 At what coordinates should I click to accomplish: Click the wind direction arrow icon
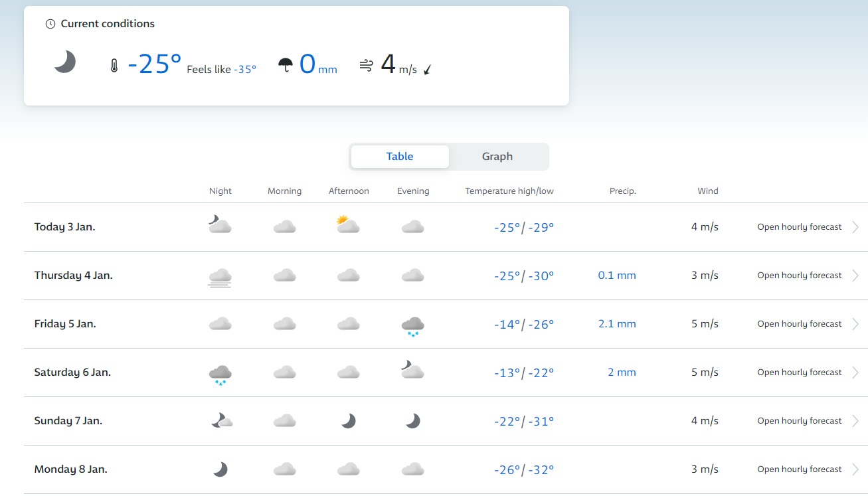click(x=428, y=69)
